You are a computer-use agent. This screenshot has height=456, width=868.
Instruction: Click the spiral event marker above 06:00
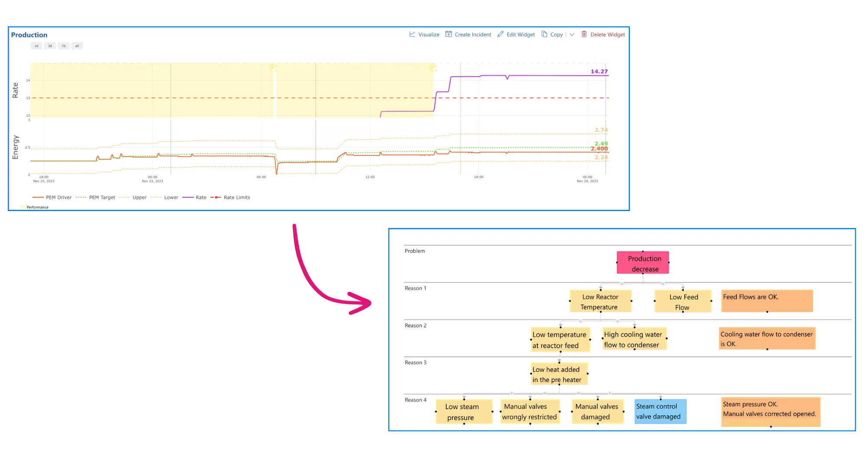point(273,68)
